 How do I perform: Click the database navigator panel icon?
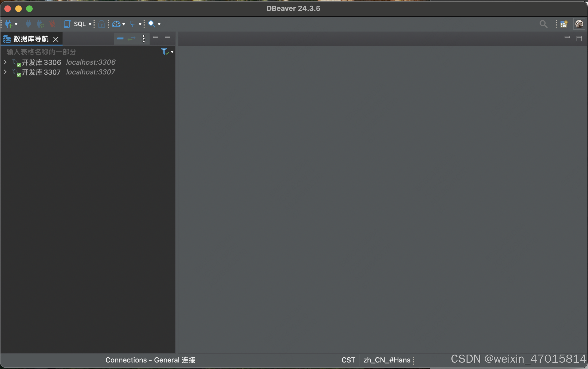click(x=7, y=39)
